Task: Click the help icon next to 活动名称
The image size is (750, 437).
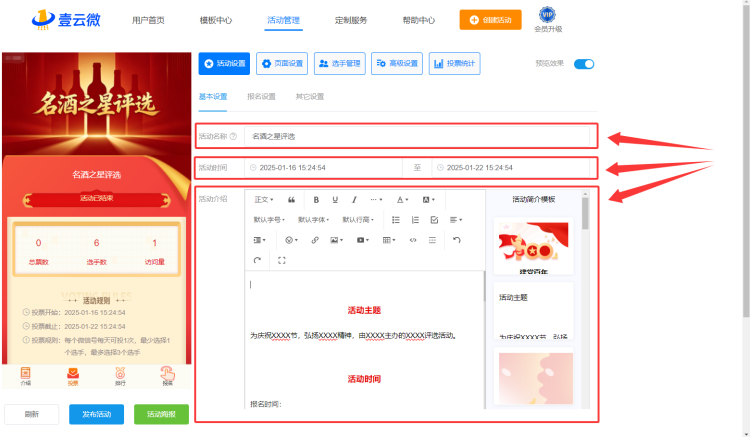Action: (x=233, y=136)
